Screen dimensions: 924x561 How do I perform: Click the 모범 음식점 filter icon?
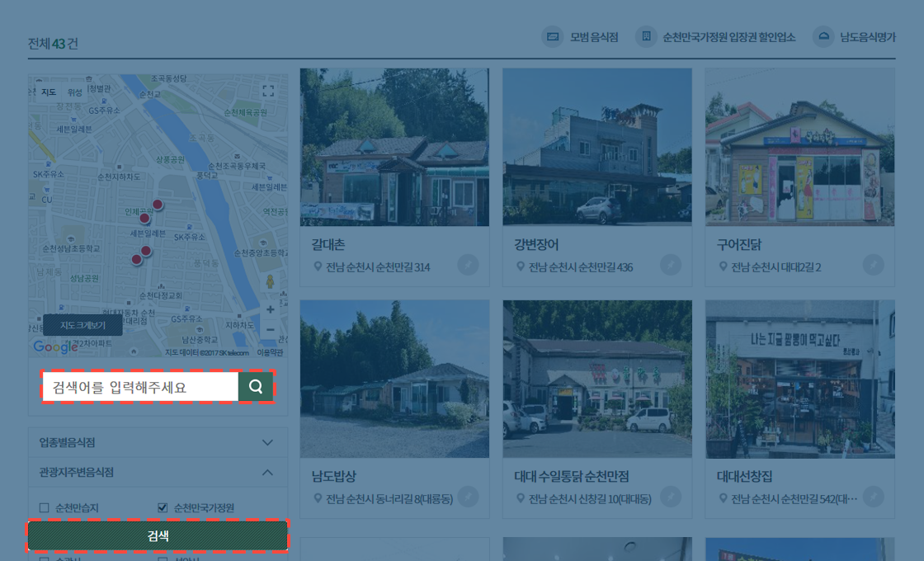pos(552,37)
